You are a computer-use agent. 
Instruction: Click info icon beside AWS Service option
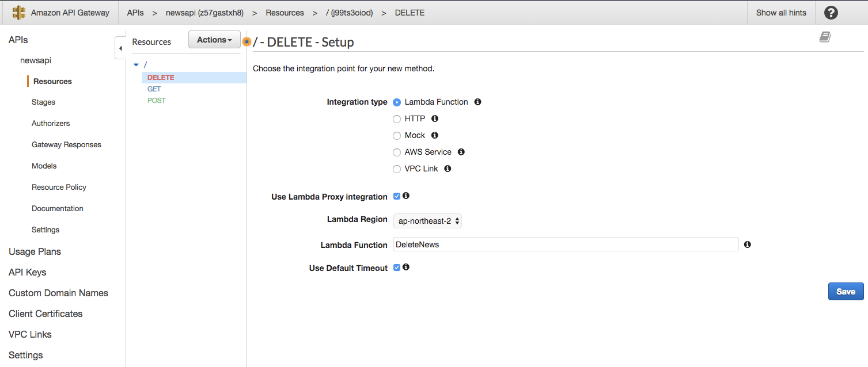point(461,152)
